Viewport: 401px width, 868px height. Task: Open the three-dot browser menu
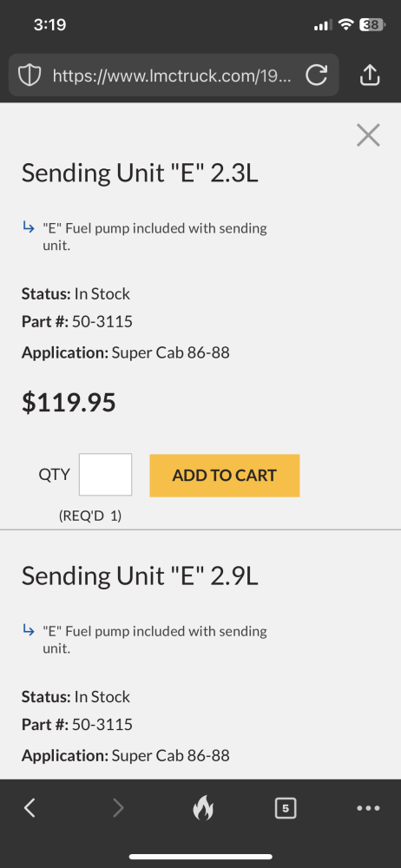point(368,808)
